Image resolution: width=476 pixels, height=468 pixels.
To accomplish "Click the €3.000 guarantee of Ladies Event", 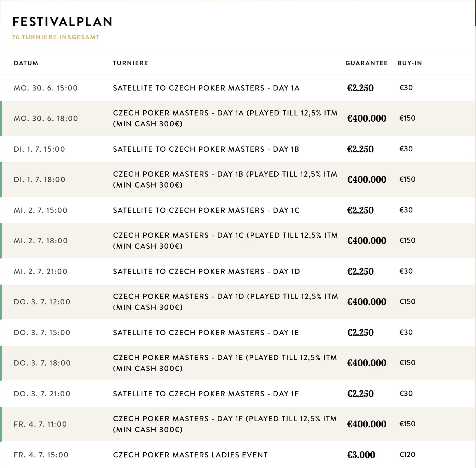I will tap(361, 455).
